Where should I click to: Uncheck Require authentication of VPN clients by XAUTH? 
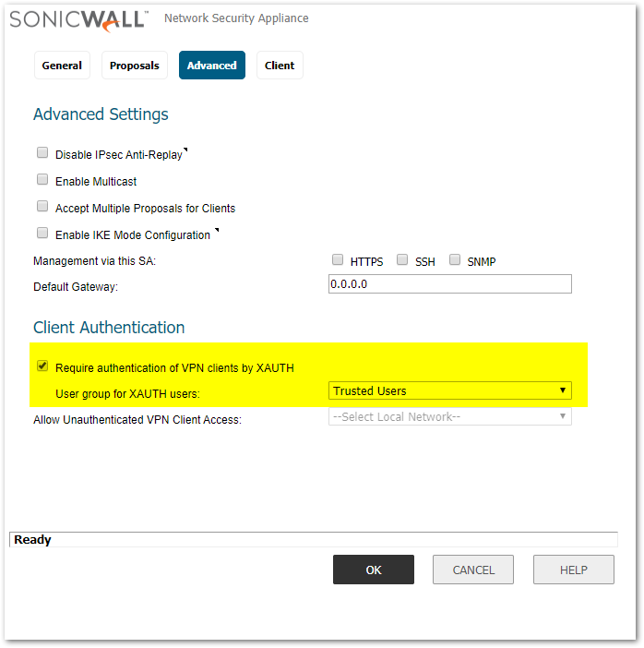[x=42, y=366]
